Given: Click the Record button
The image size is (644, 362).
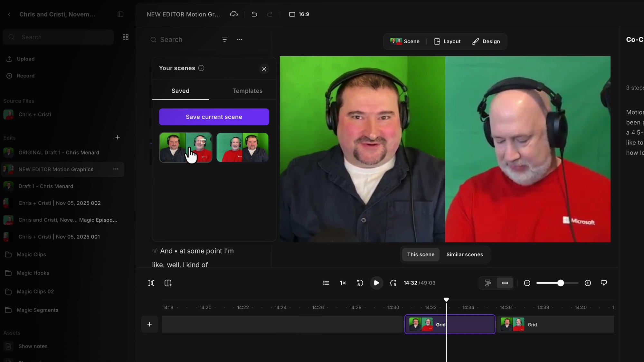Looking at the screenshot, I should click(21, 76).
